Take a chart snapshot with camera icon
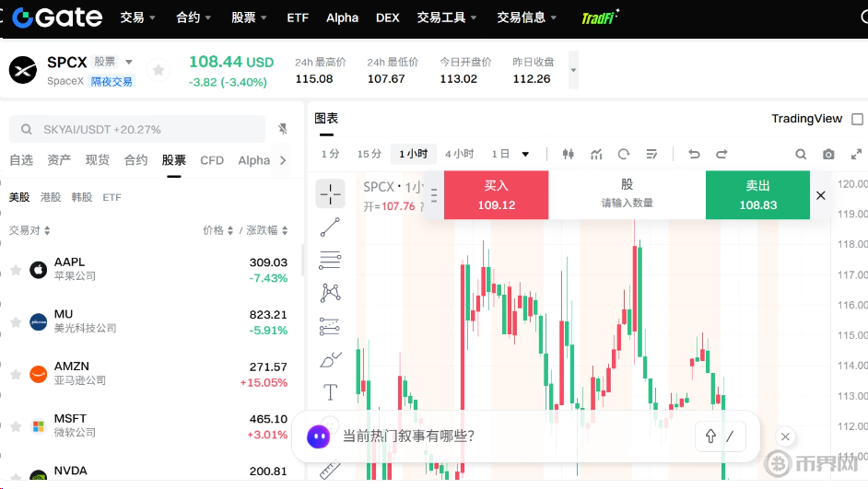This screenshot has width=868, height=489. 828,155
